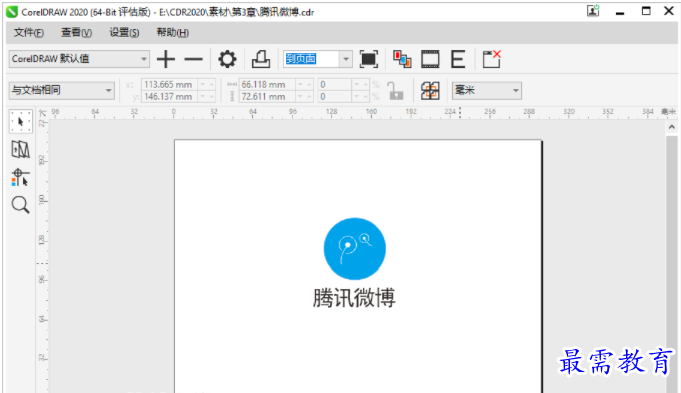
Task: Expand 与文档相同 image position dropdown
Action: click(x=62, y=90)
